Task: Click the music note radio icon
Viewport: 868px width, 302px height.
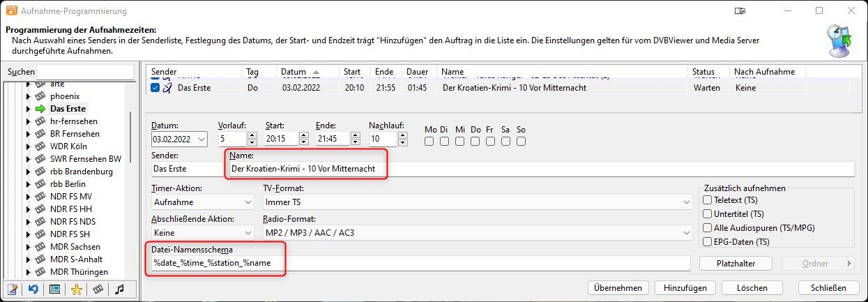Action: click(120, 288)
